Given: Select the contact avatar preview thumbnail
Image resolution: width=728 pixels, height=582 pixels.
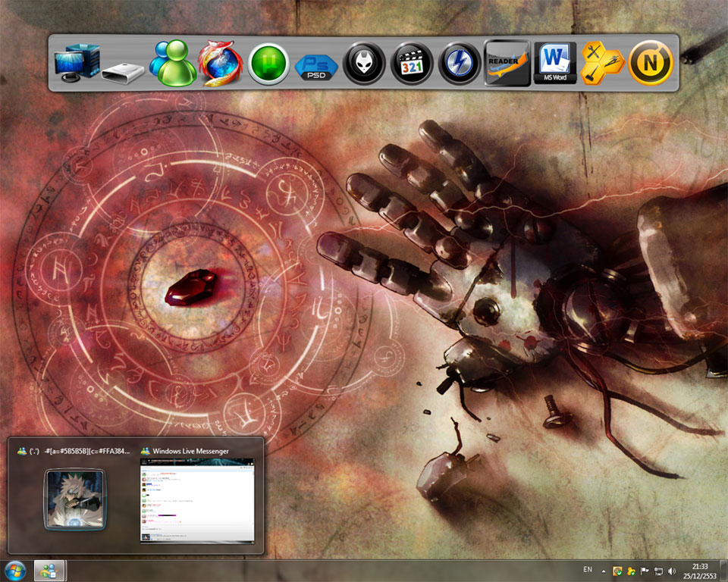Looking at the screenshot, I should point(75,499).
